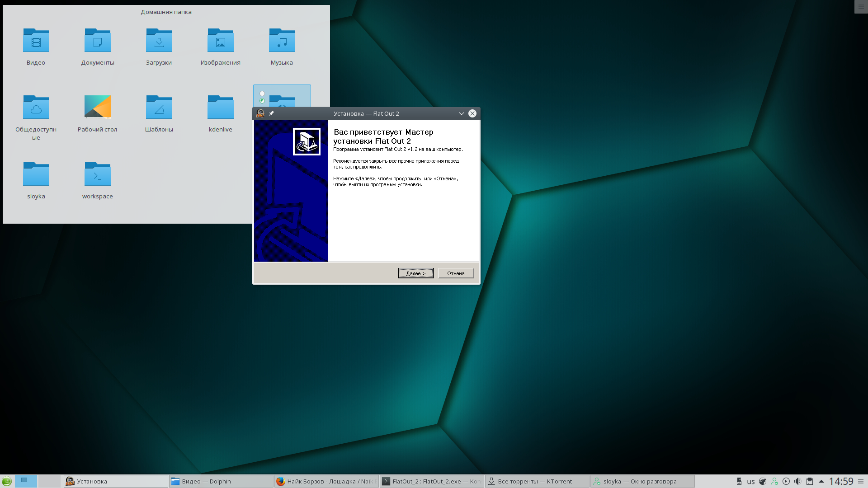Open the workspace folder
This screenshot has height=488, width=868.
(x=98, y=180)
